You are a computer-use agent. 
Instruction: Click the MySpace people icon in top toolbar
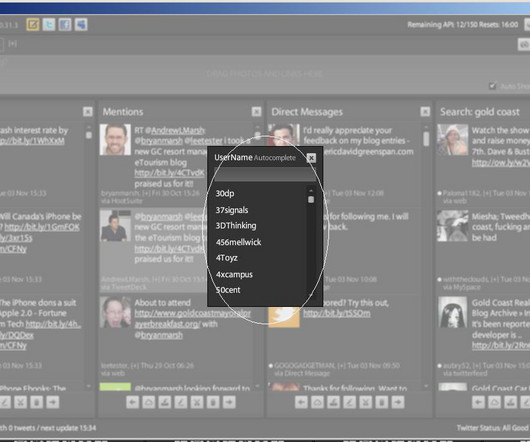point(81,24)
